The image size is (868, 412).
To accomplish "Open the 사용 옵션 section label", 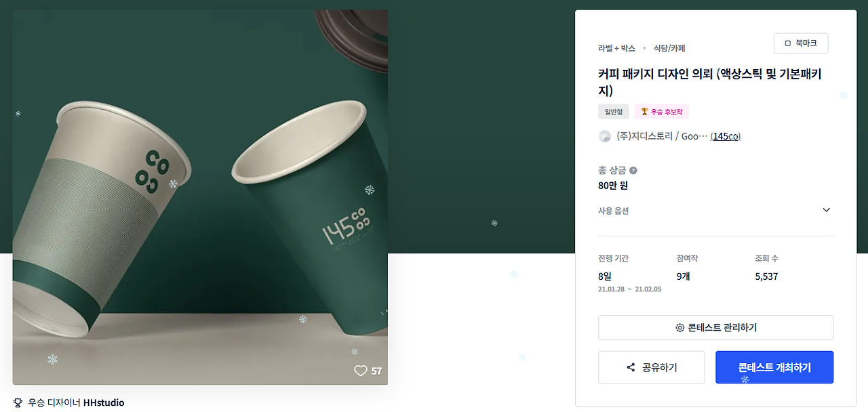I will click(614, 211).
